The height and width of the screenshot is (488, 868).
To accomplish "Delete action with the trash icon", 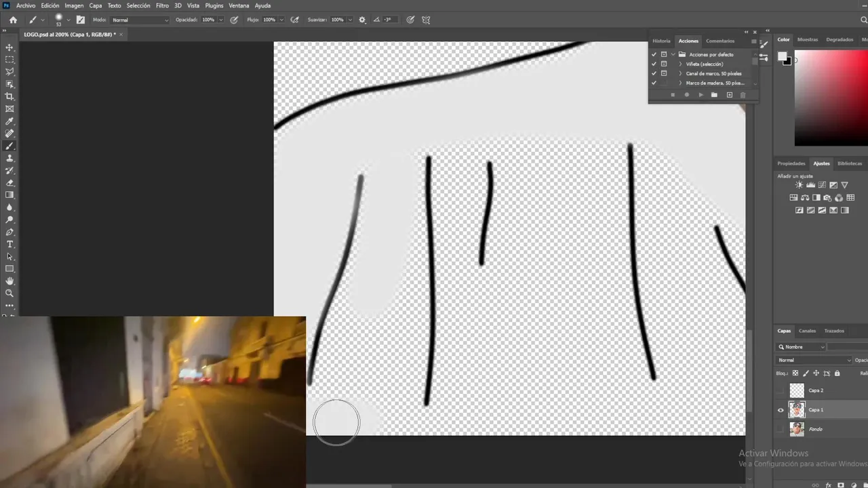I will point(743,95).
